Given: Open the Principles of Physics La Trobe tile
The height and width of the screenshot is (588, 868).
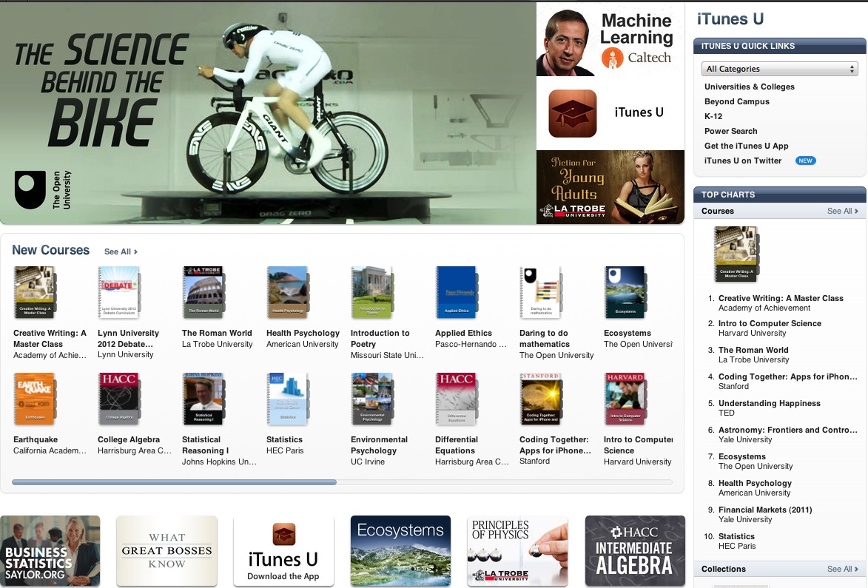Looking at the screenshot, I should click(x=517, y=551).
